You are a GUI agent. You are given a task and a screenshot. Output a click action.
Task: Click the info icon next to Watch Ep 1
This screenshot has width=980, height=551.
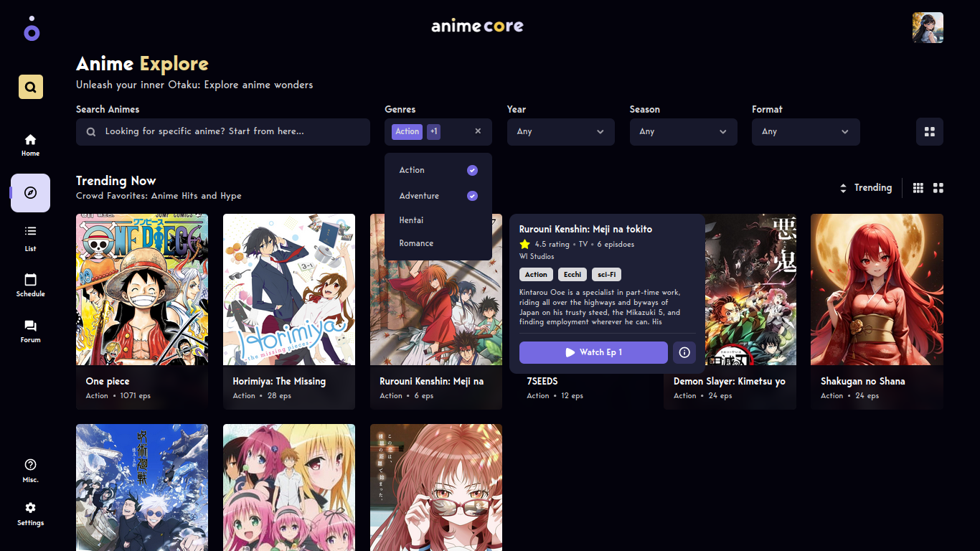point(684,352)
